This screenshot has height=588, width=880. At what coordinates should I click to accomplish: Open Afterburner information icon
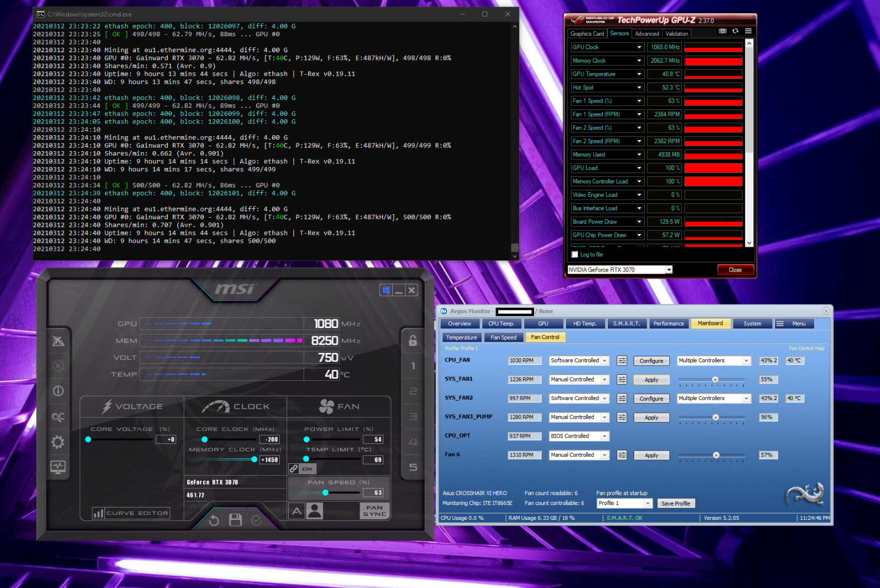click(x=58, y=391)
